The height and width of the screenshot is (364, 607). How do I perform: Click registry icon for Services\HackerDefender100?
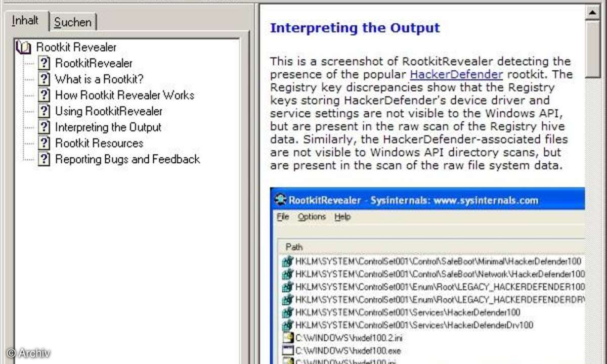coord(288,312)
